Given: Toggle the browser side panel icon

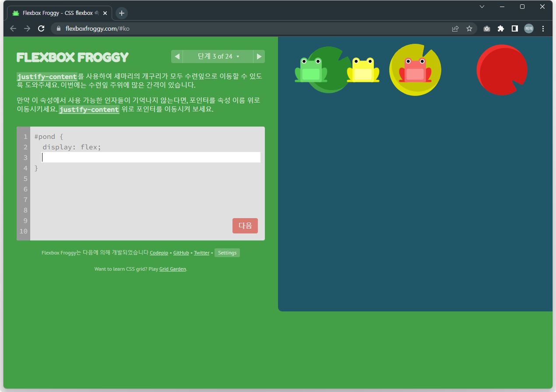Looking at the screenshot, I should pyautogui.click(x=515, y=28).
